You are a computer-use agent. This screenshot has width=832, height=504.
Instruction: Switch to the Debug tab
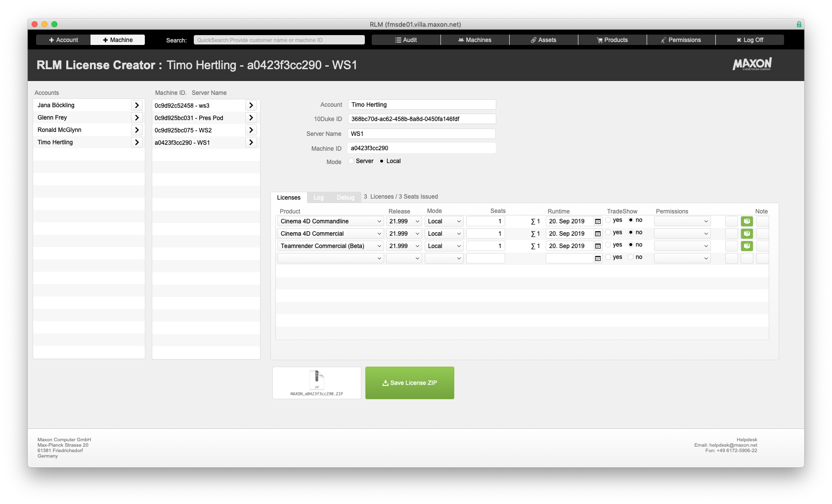[346, 198]
